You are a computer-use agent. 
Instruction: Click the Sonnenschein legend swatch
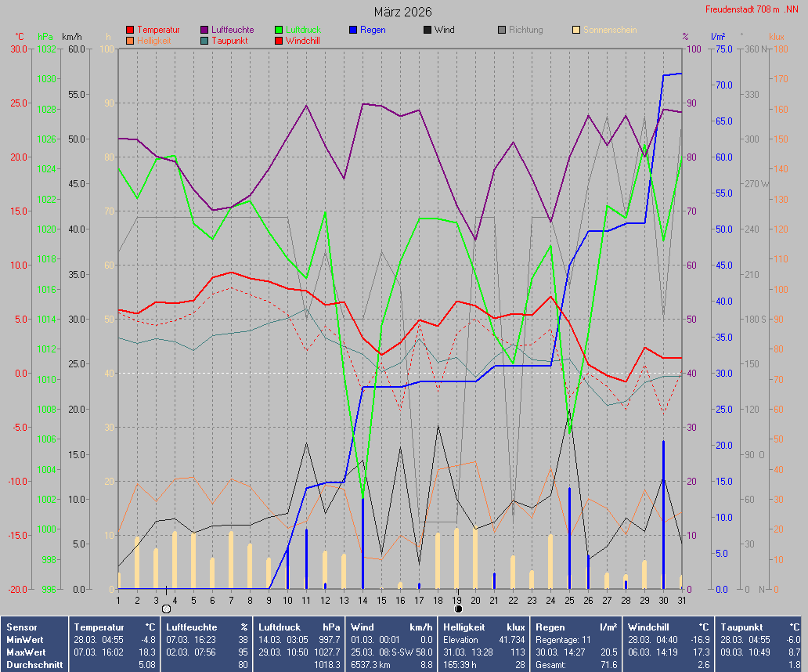coord(576,30)
